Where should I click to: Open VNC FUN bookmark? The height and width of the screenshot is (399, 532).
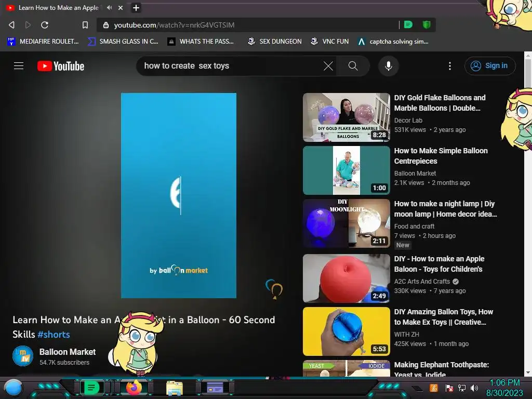tap(330, 42)
